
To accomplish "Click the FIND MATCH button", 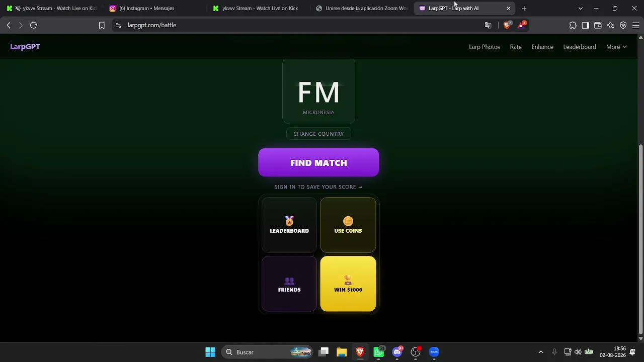I will point(318,162).
